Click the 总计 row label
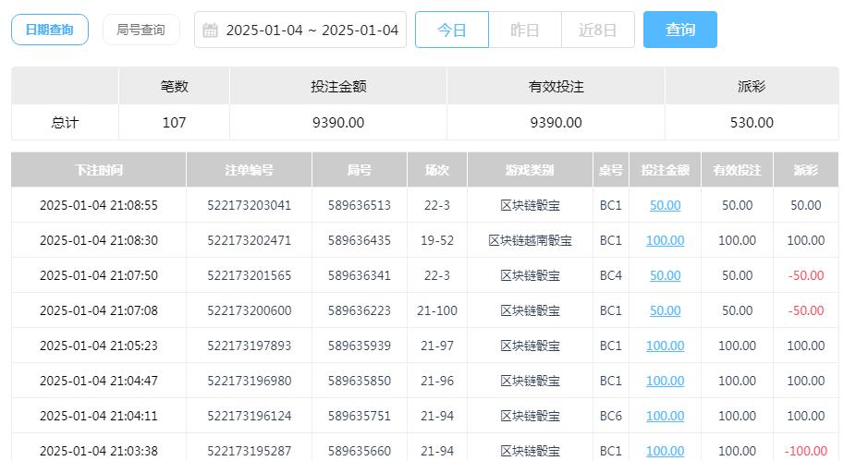Viewport: 868px width, 461px height. point(65,122)
